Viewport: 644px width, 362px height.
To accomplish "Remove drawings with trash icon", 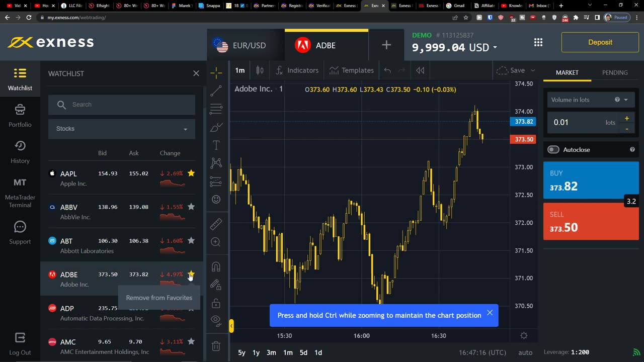I will point(216,346).
